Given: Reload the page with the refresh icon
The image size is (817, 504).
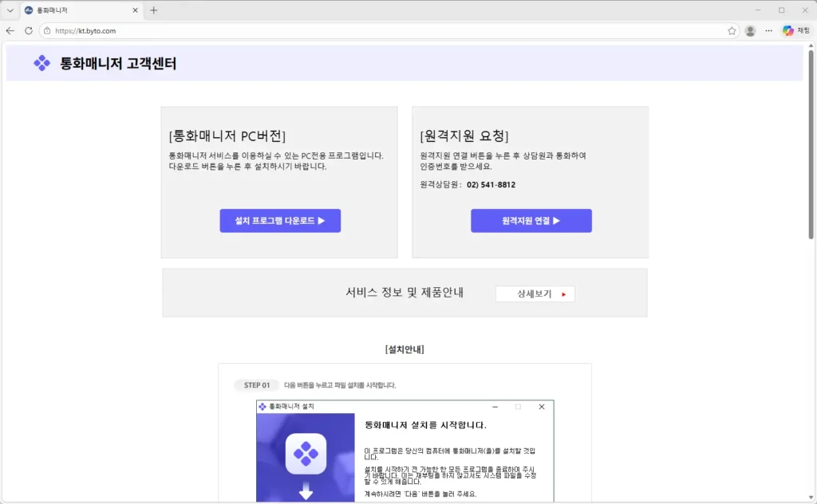Looking at the screenshot, I should 29,30.
